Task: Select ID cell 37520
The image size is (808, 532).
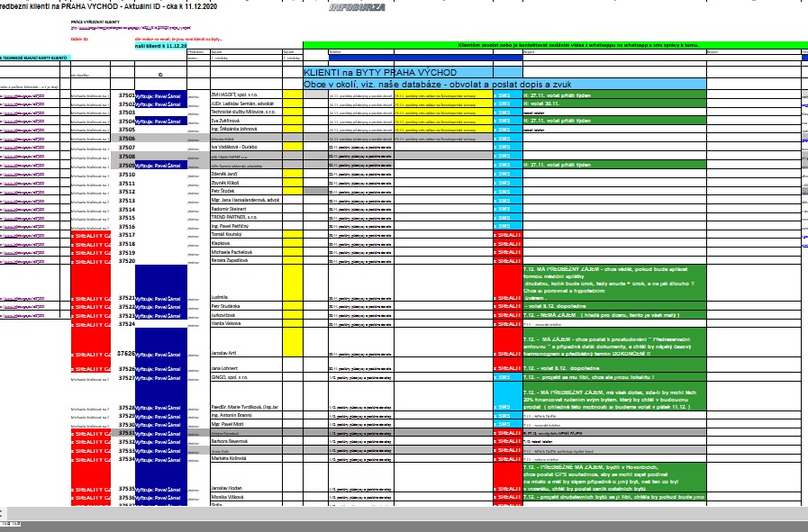Action: [x=127, y=261]
